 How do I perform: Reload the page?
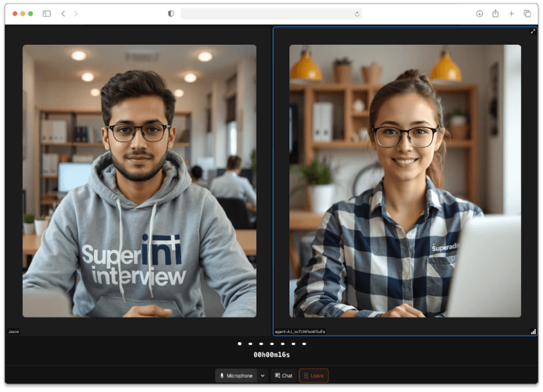click(357, 14)
